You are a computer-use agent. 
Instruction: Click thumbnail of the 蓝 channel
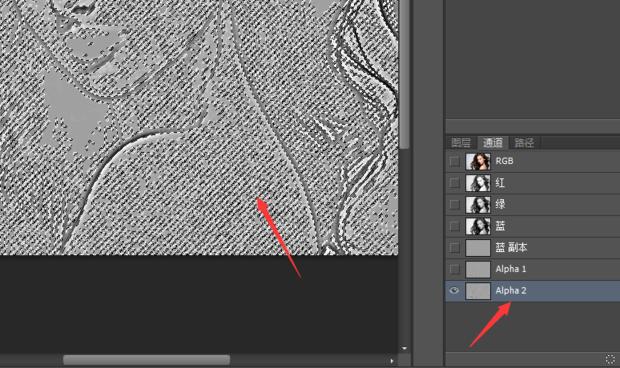point(478,226)
